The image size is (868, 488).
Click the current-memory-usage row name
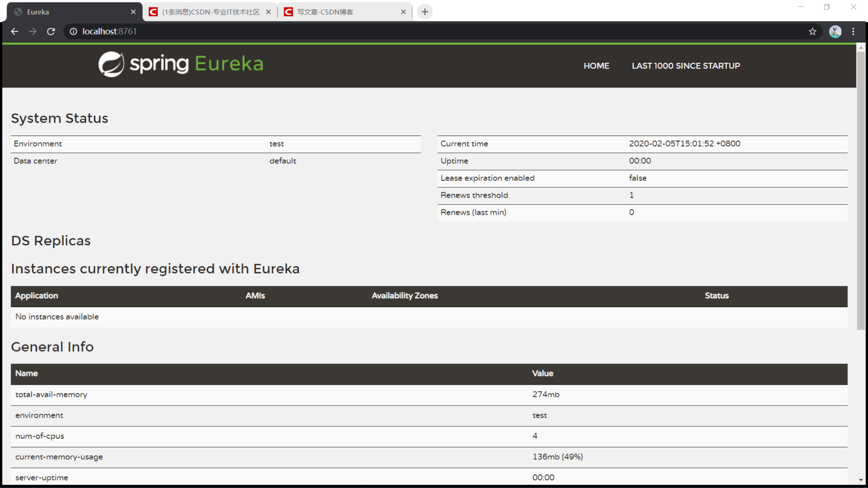59,457
